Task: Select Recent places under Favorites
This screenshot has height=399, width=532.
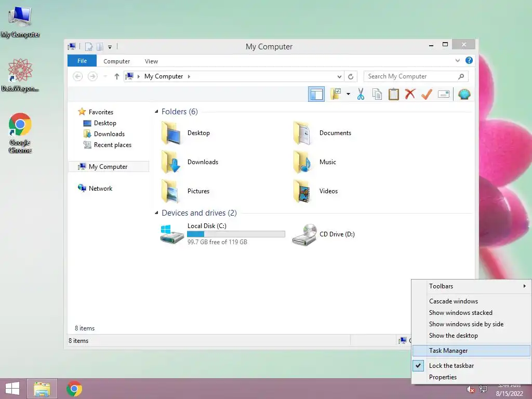Action: tap(107, 145)
